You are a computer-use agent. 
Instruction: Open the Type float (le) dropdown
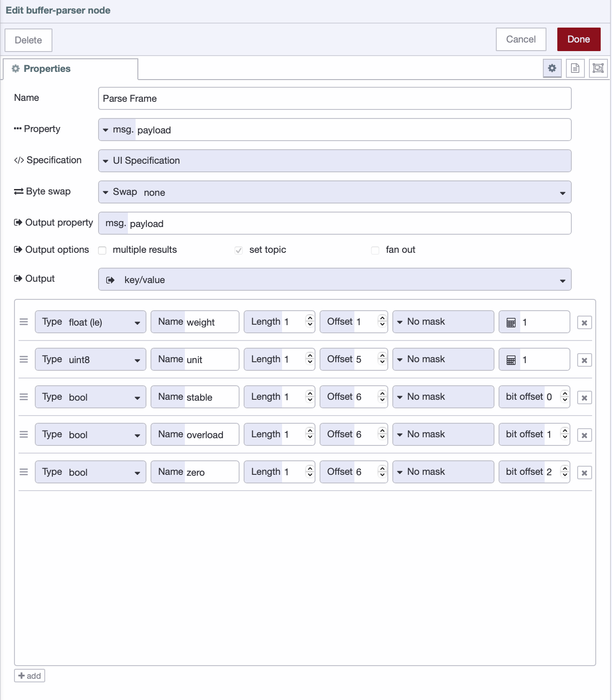[x=90, y=322]
